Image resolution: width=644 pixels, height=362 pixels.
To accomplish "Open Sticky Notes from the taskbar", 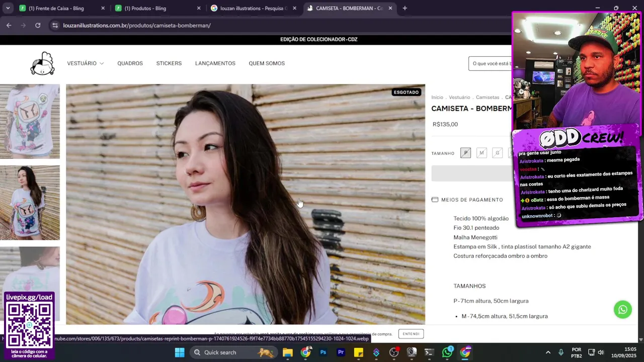I will click(x=358, y=352).
